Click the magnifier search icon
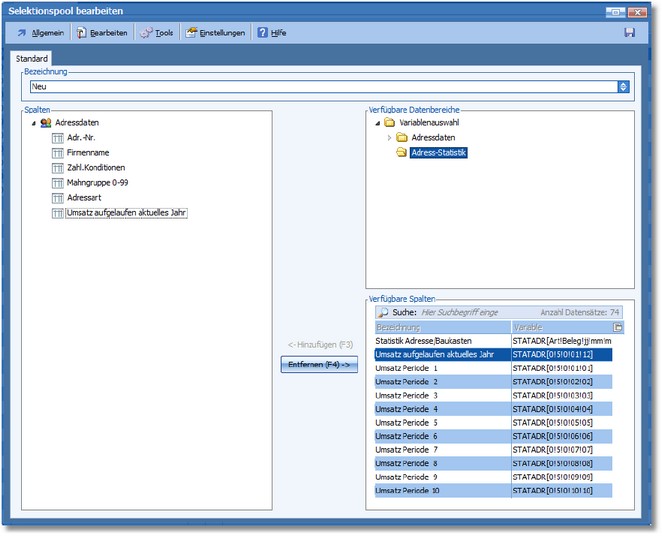The width and height of the screenshot is (662, 536). click(383, 313)
